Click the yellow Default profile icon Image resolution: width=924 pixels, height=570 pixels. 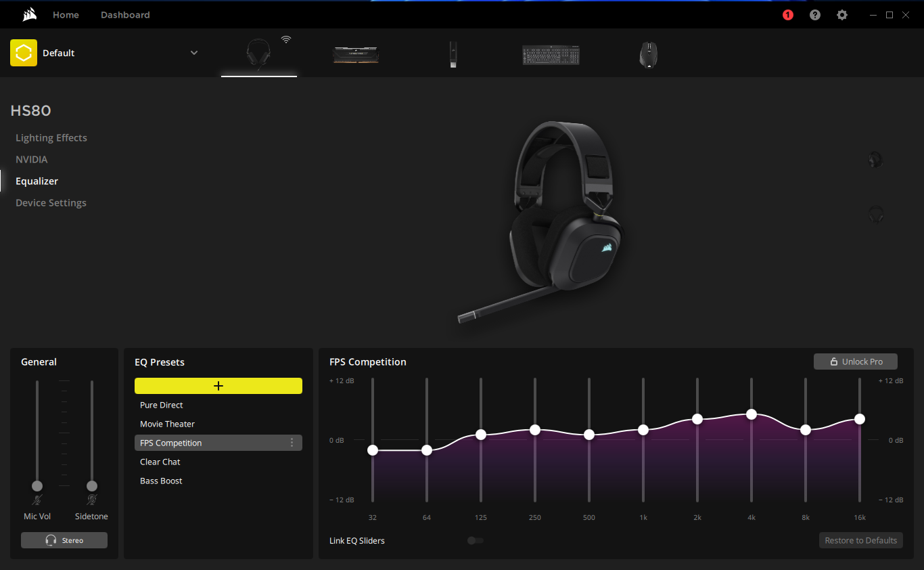click(x=24, y=53)
